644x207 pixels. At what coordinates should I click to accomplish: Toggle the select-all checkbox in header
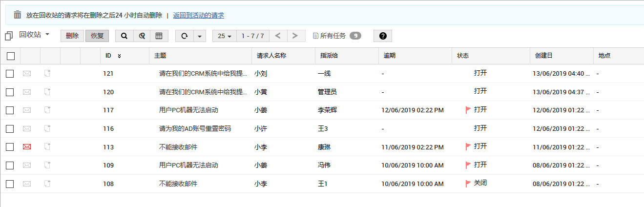11,56
